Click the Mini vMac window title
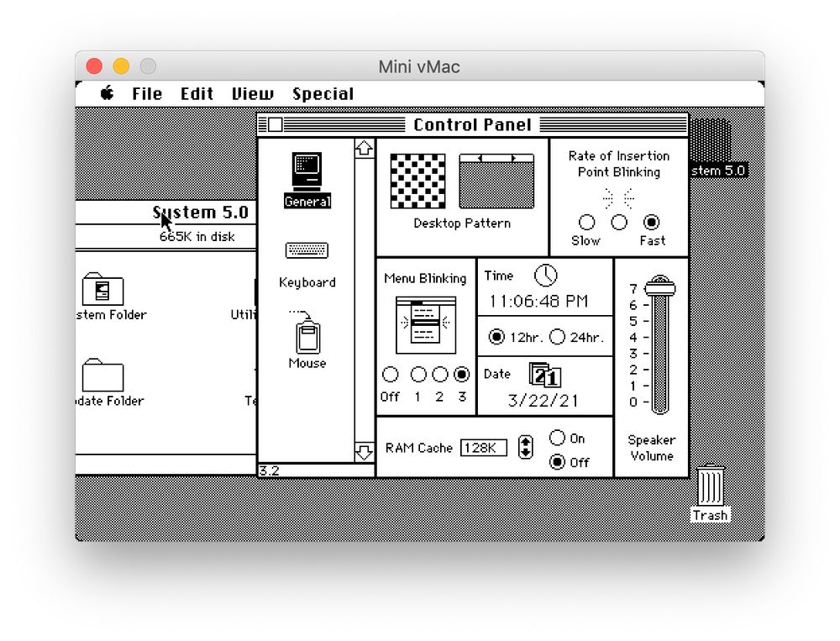The image size is (840, 641). [x=419, y=66]
